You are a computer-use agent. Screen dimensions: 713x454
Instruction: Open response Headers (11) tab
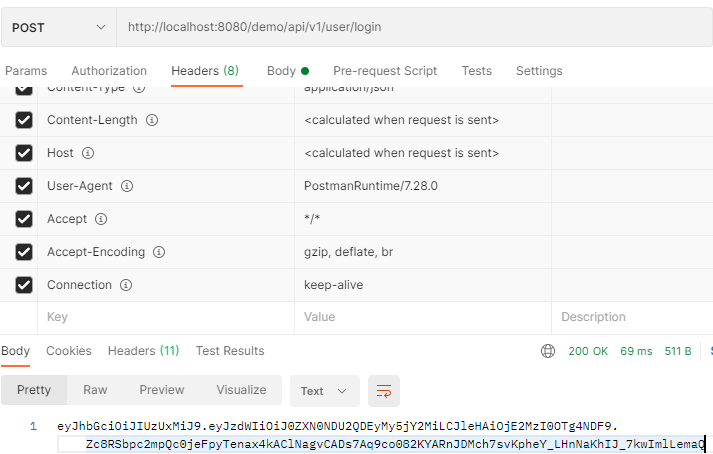click(x=143, y=351)
